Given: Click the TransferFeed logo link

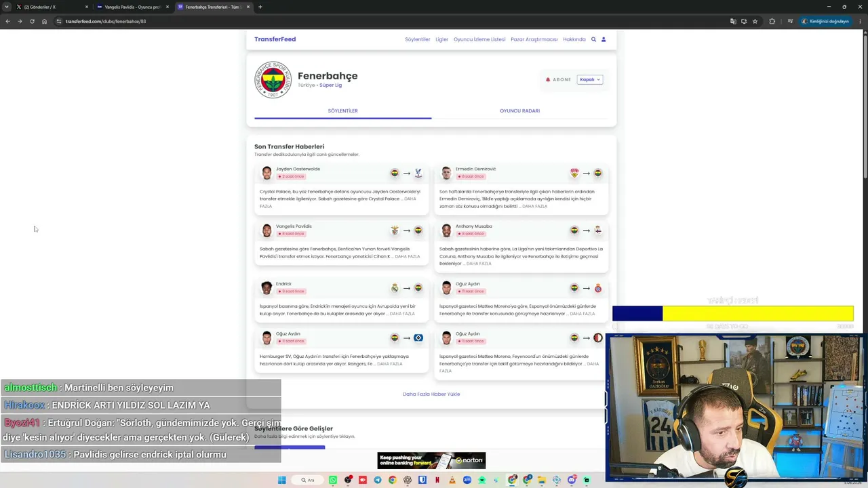Looking at the screenshot, I should (x=275, y=39).
